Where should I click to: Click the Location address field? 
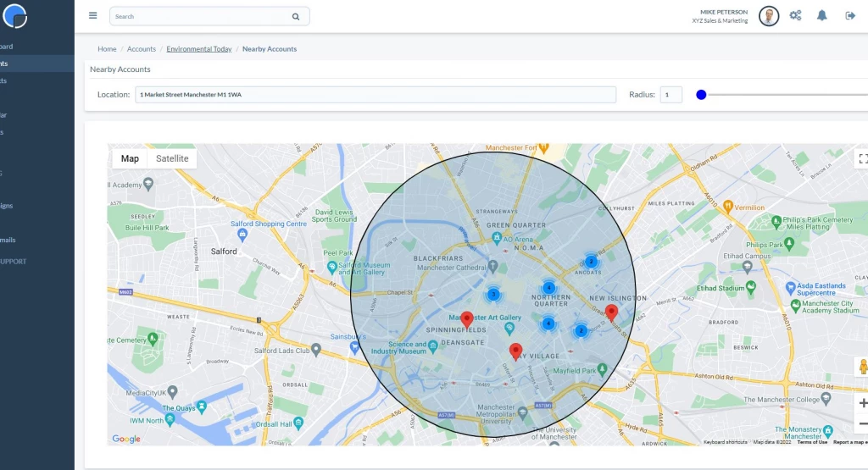pos(376,95)
